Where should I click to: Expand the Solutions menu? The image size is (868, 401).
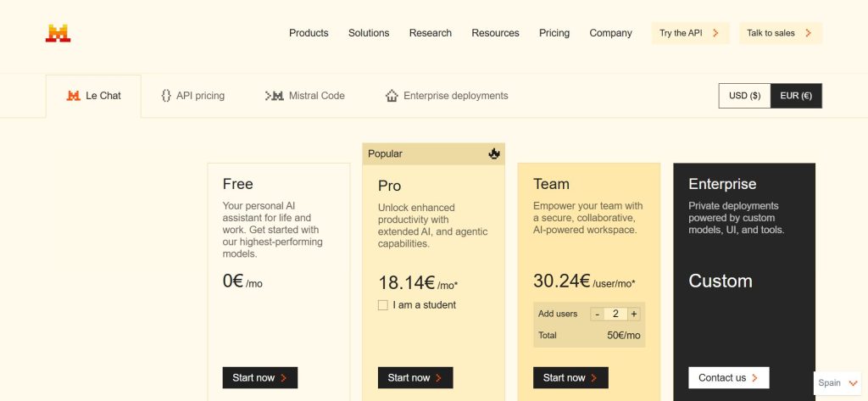369,33
